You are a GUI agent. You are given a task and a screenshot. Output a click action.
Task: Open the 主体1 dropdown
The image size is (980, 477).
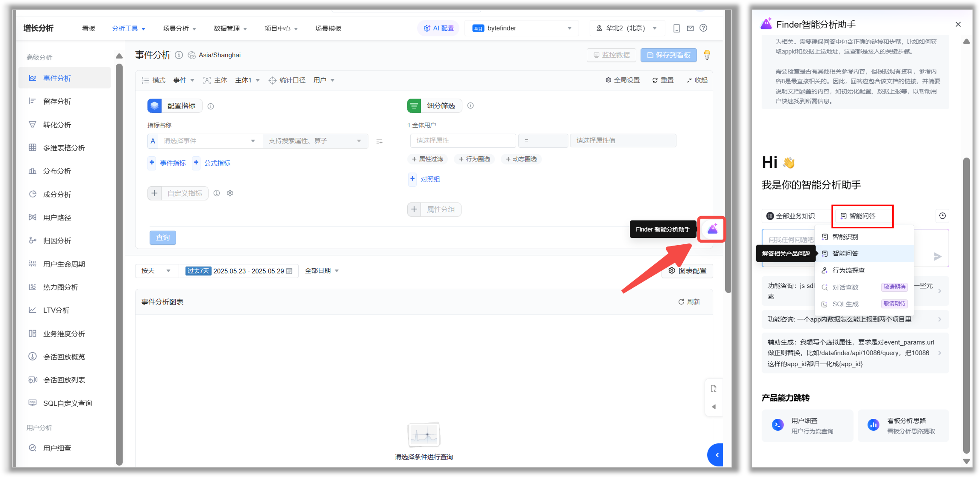tap(247, 80)
